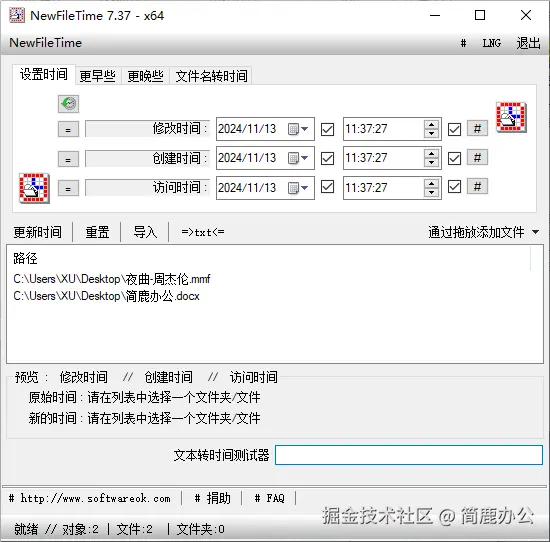Toggle the date checkbox for 修改时间
This screenshot has height=542, width=550.
(x=327, y=129)
